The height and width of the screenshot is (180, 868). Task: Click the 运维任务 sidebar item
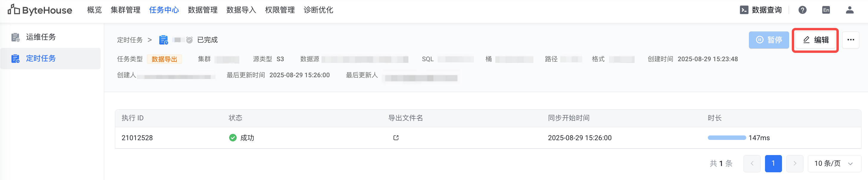pyautogui.click(x=41, y=37)
